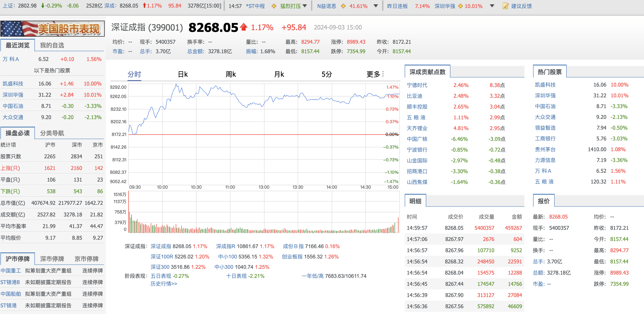Screen dimensions: 644x314
Task: Click the 上证 index label in top bar
Action: coord(9,6)
